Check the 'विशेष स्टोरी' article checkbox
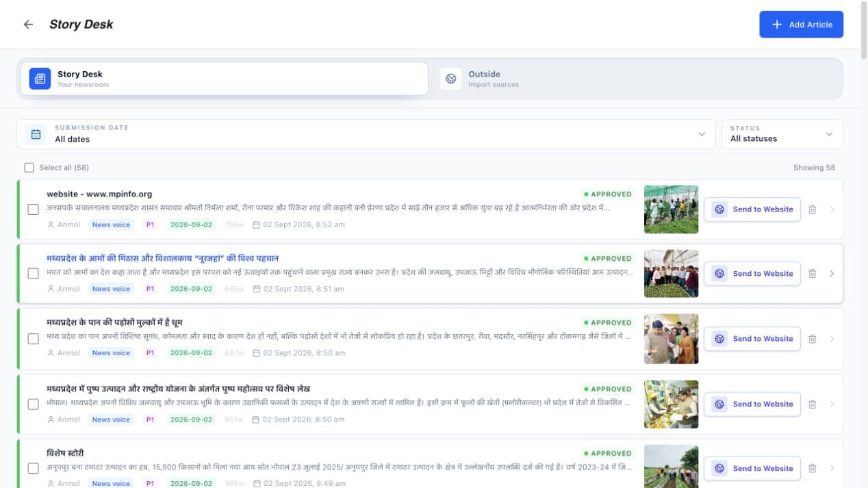Image resolution: width=868 pixels, height=488 pixels. pos(33,469)
